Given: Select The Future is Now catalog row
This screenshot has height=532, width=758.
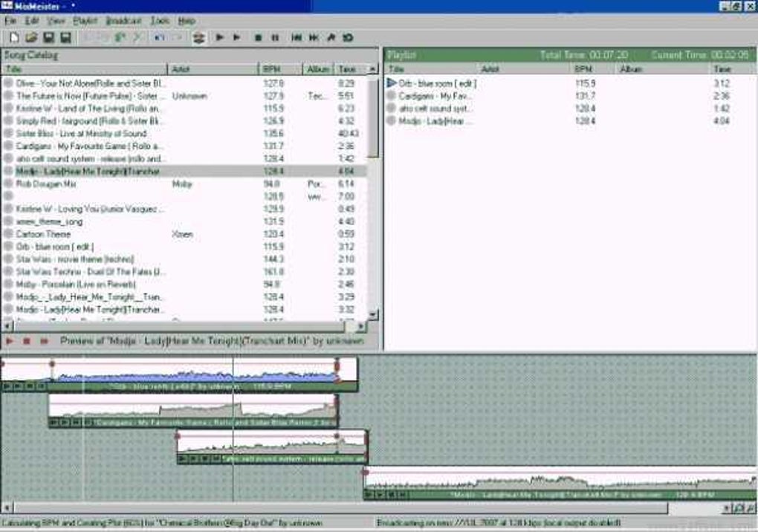Looking at the screenshot, I should (184, 96).
